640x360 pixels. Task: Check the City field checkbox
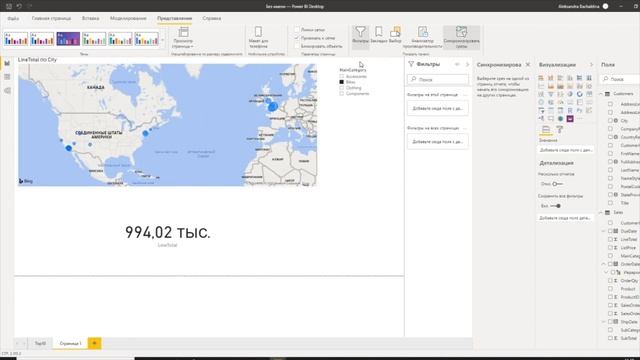point(610,121)
